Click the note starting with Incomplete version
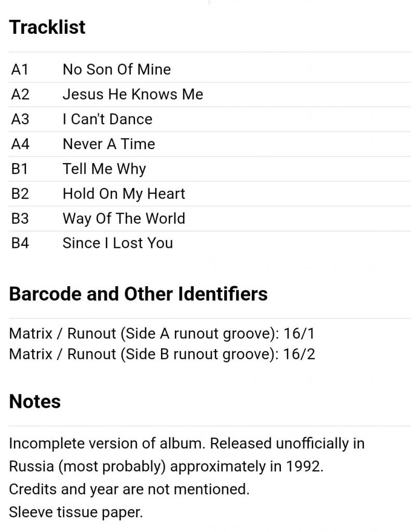Viewport: 419px width, 532px height. (x=186, y=444)
